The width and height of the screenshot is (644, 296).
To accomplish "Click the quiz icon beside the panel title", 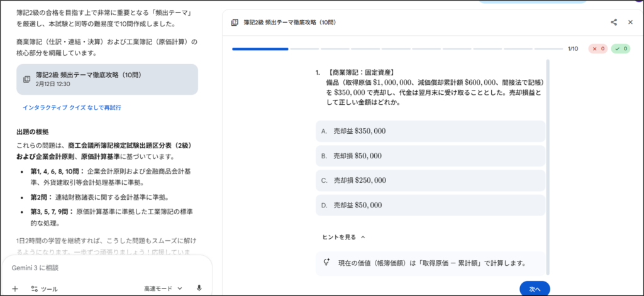I will tap(235, 22).
